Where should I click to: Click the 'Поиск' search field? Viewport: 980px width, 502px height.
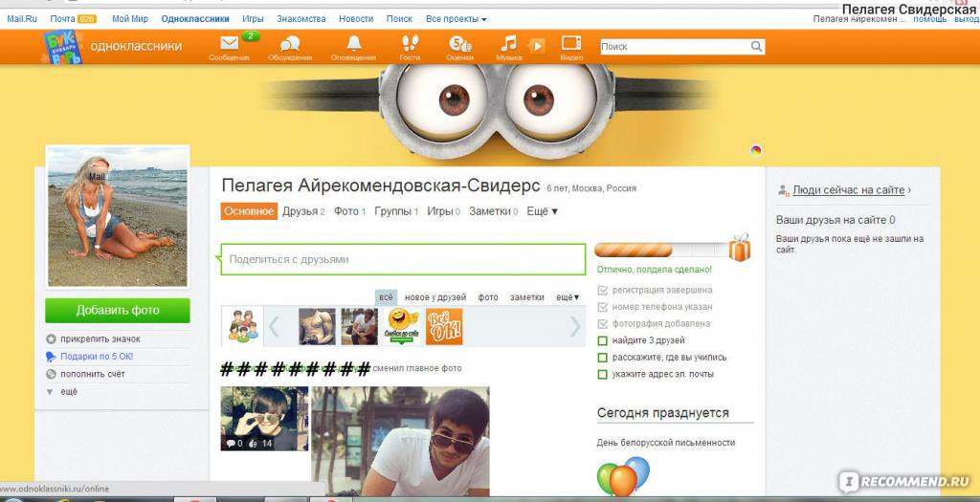[675, 46]
